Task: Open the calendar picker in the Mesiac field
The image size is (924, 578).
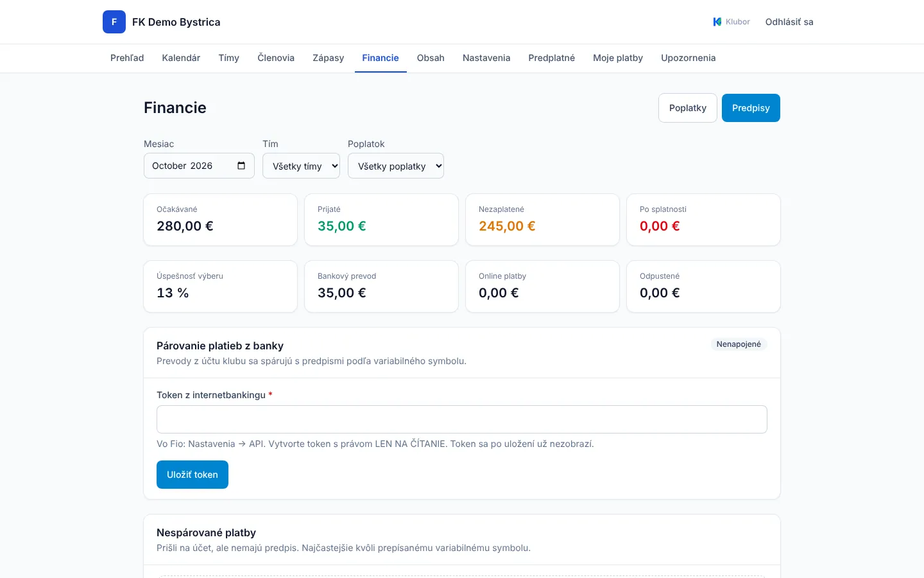Action: tap(241, 166)
